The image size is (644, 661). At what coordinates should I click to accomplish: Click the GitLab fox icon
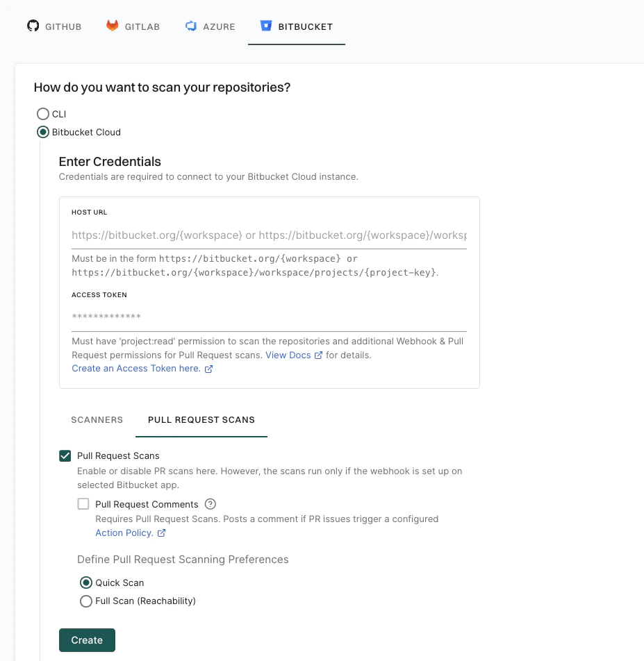point(113,26)
